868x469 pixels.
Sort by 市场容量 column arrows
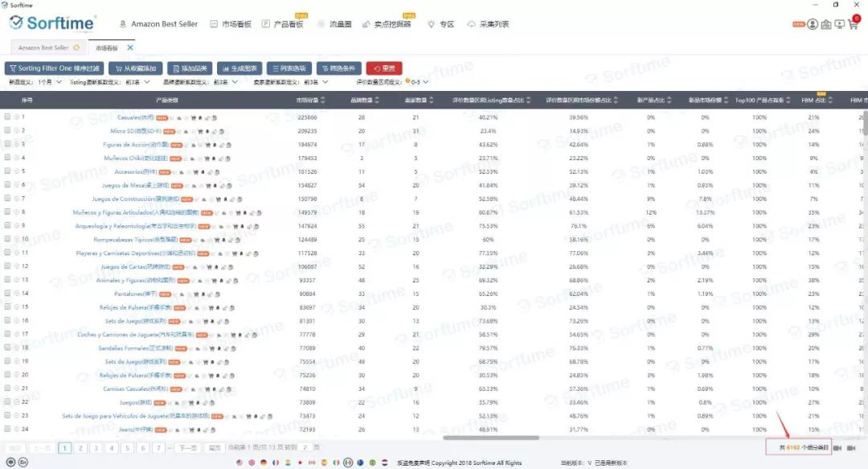(322, 101)
